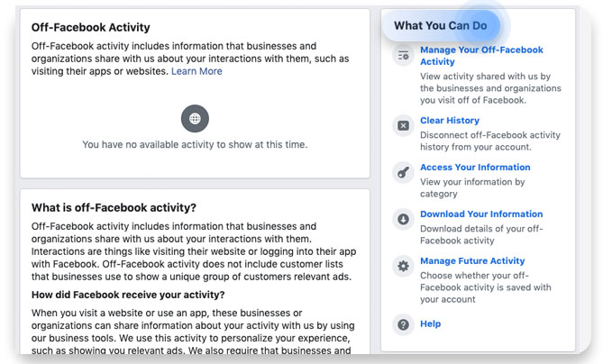Click the Help question mark icon

tap(403, 324)
